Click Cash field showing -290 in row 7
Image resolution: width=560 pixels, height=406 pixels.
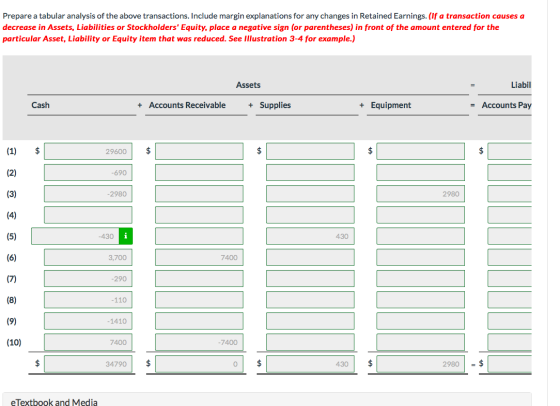[88, 279]
